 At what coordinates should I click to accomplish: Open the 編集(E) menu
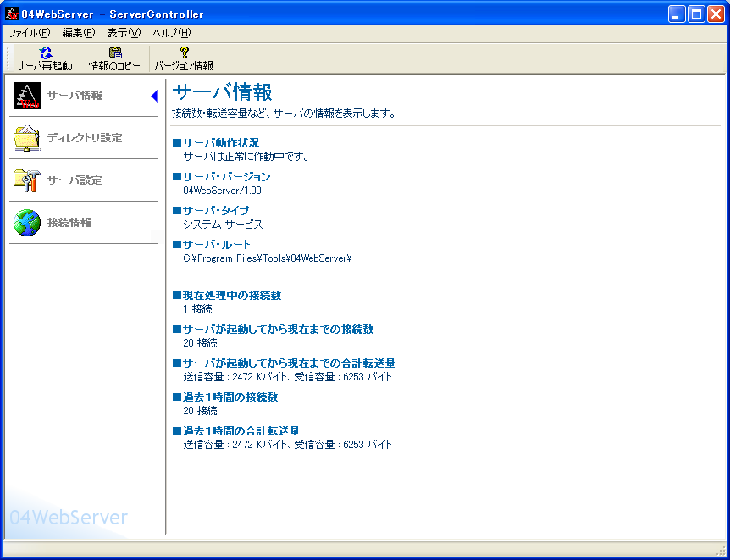[79, 33]
